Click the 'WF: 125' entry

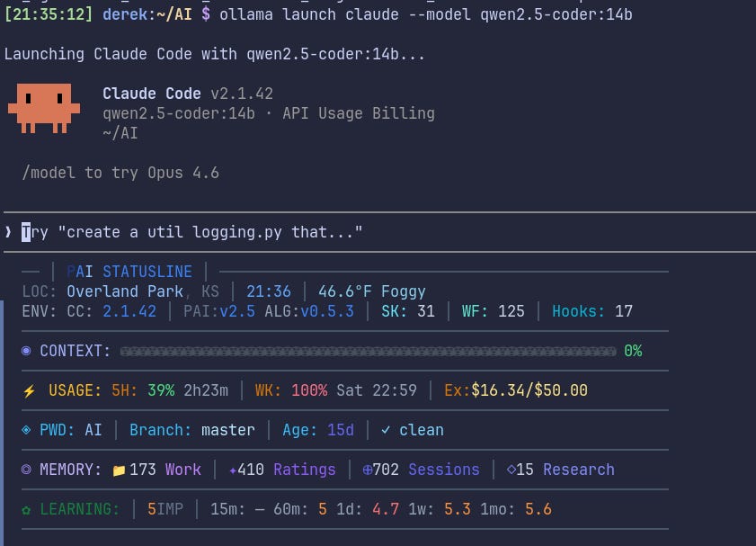493,311
